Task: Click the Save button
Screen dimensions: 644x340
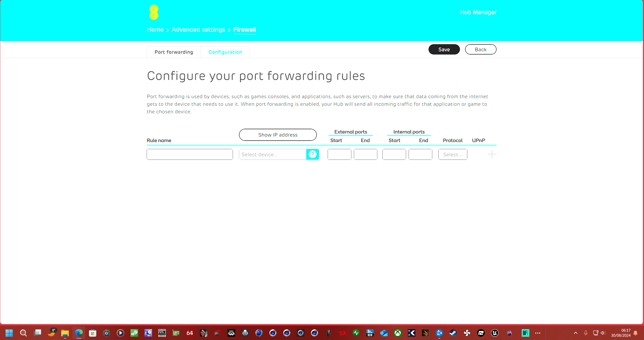Action: pos(444,49)
